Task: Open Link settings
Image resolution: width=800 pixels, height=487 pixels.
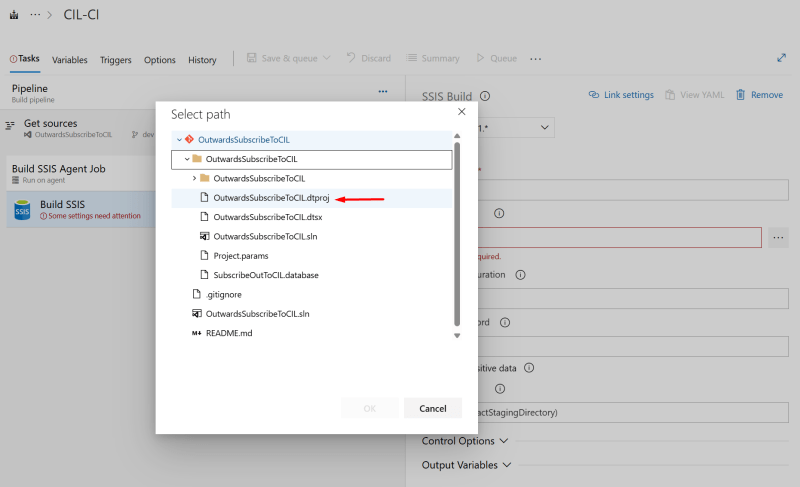Action: (621, 95)
